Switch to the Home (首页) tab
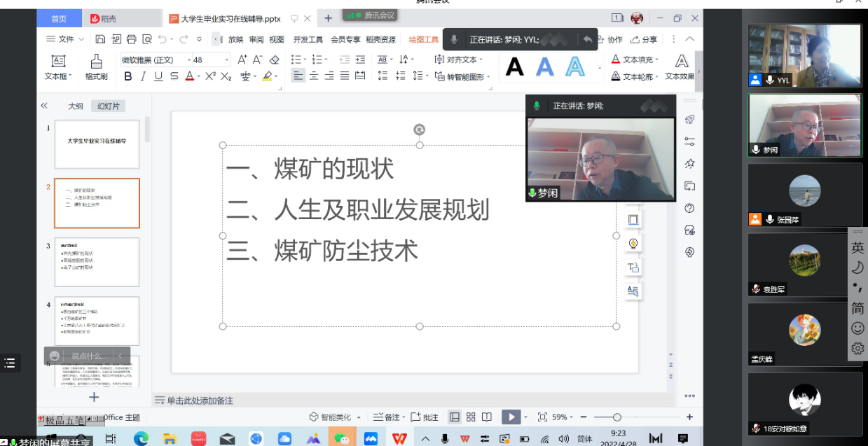This screenshot has height=446, width=868. coord(60,18)
